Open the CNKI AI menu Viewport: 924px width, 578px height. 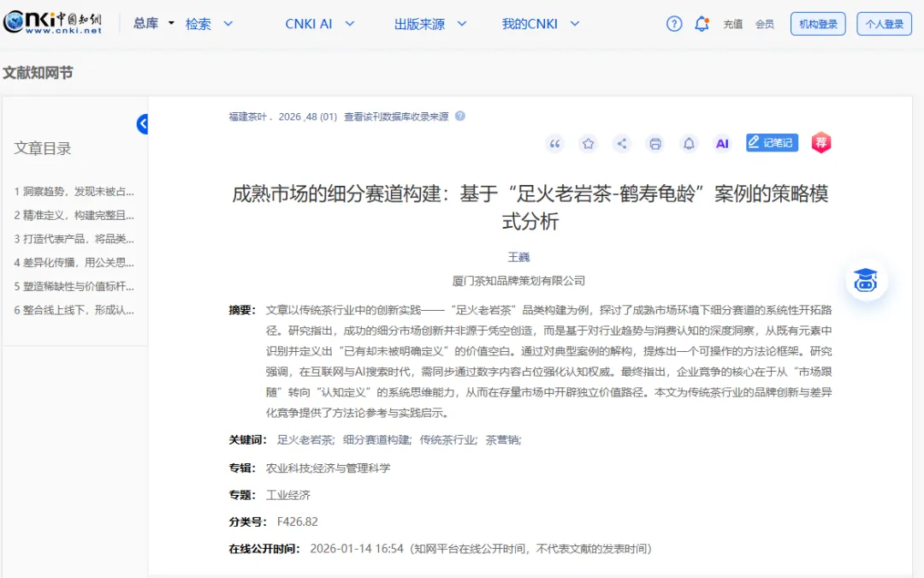[x=310, y=24]
